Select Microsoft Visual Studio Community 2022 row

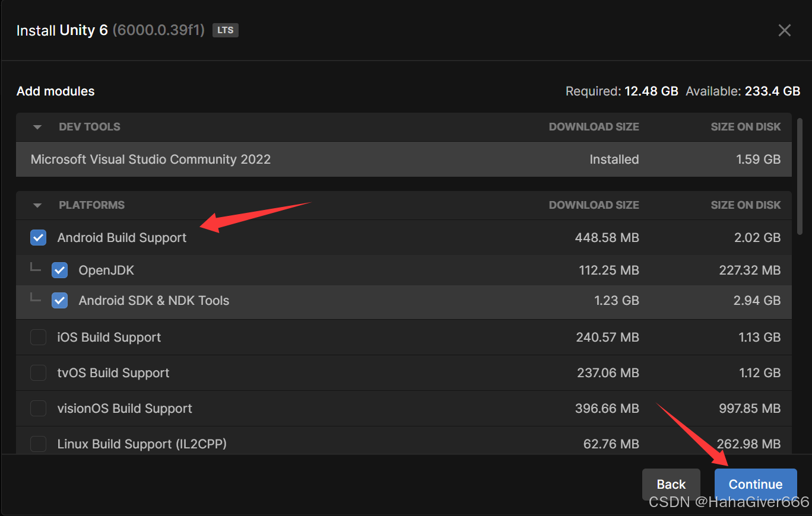tap(404, 160)
